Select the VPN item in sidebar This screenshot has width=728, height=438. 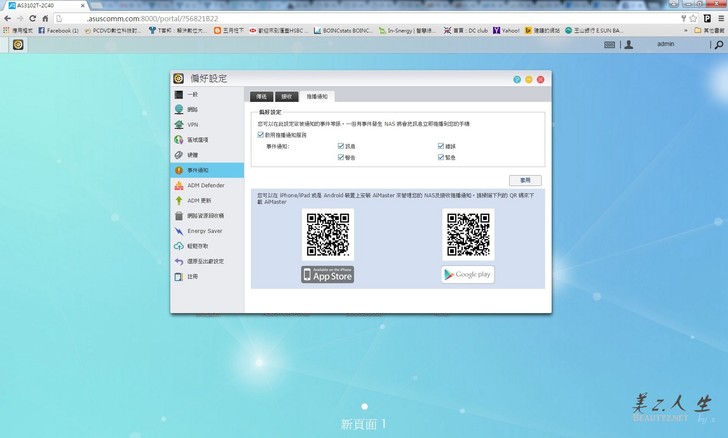tap(207, 124)
